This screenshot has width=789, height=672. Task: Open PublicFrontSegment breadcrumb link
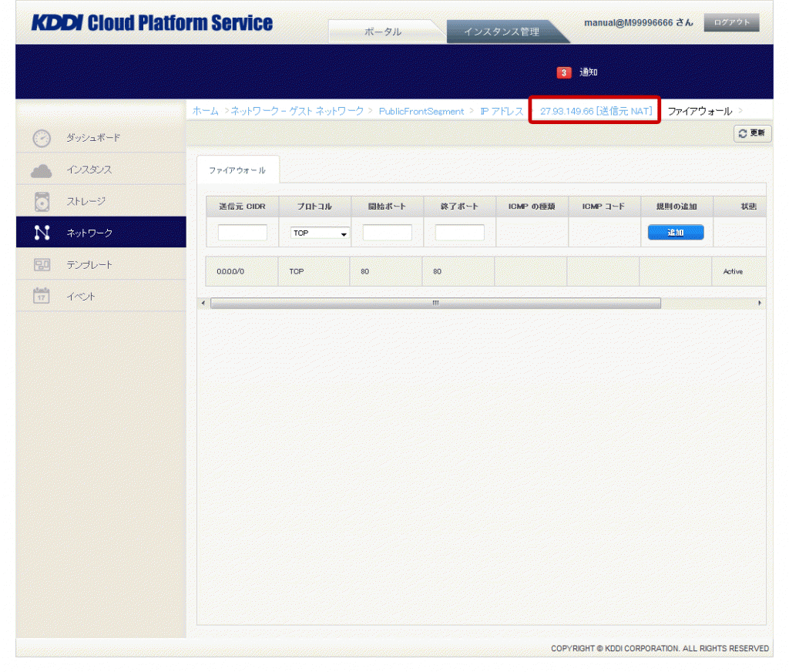(421, 111)
